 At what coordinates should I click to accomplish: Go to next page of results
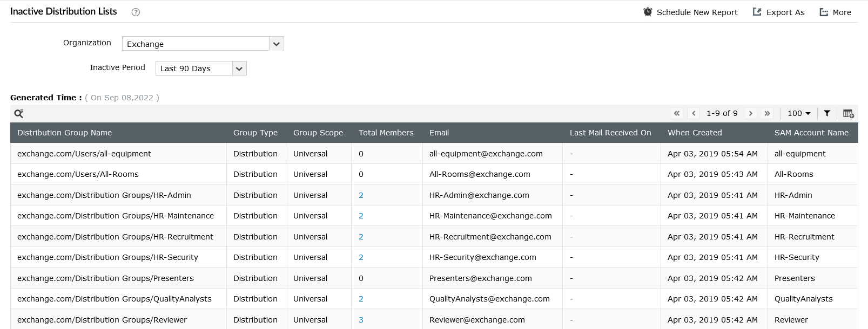click(x=750, y=113)
